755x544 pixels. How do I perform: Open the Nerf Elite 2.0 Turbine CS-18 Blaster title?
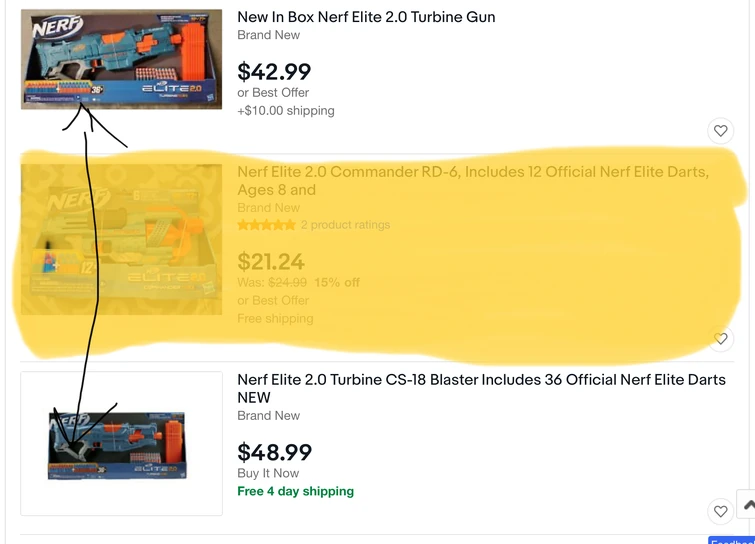[481, 380]
